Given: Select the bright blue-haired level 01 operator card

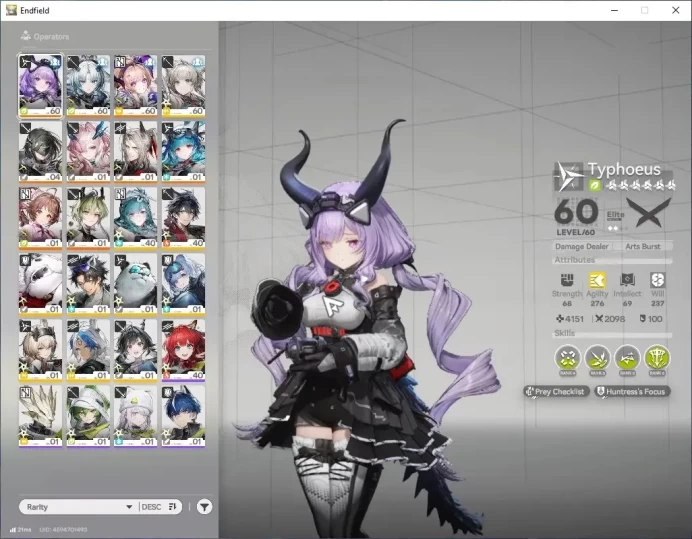Looking at the screenshot, I should coord(183,152).
